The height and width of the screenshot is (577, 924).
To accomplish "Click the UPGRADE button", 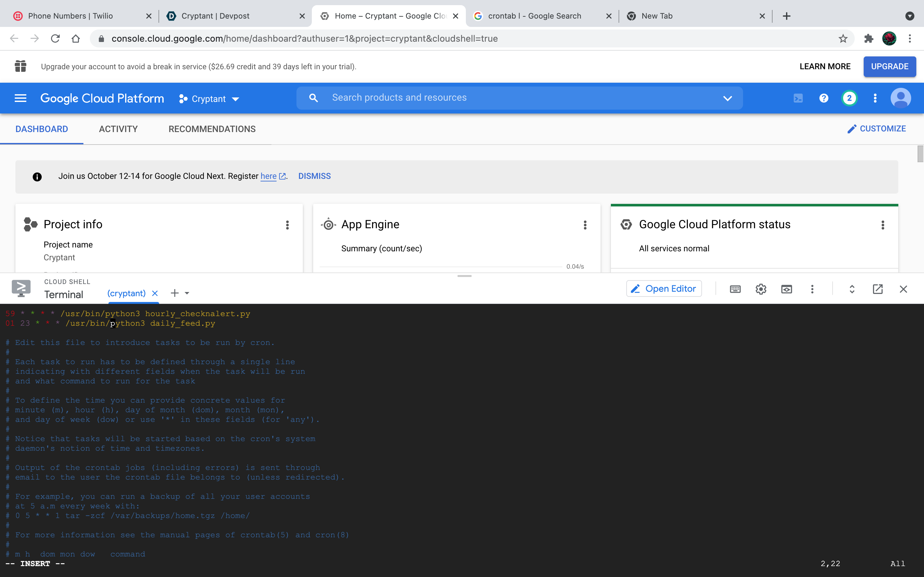I will click(889, 66).
